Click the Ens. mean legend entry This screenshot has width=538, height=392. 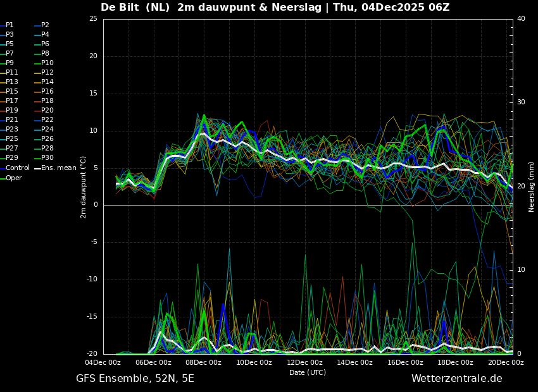pyautogui.click(x=56, y=168)
